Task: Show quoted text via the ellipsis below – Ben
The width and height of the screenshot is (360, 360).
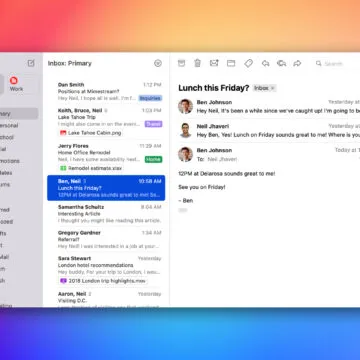Action: tap(182, 210)
